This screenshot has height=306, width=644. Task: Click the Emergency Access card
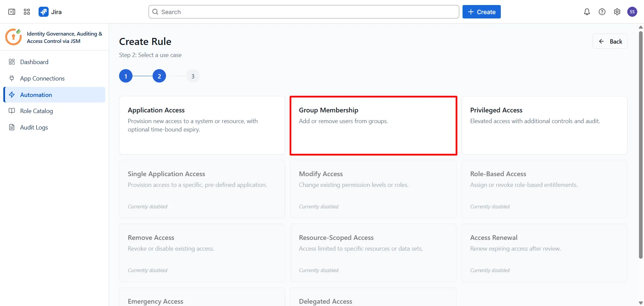click(202, 297)
